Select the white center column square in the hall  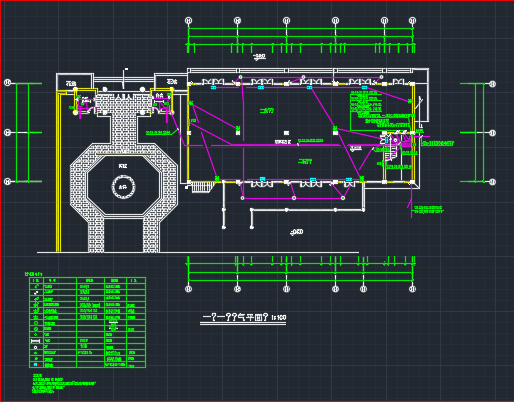286,133
